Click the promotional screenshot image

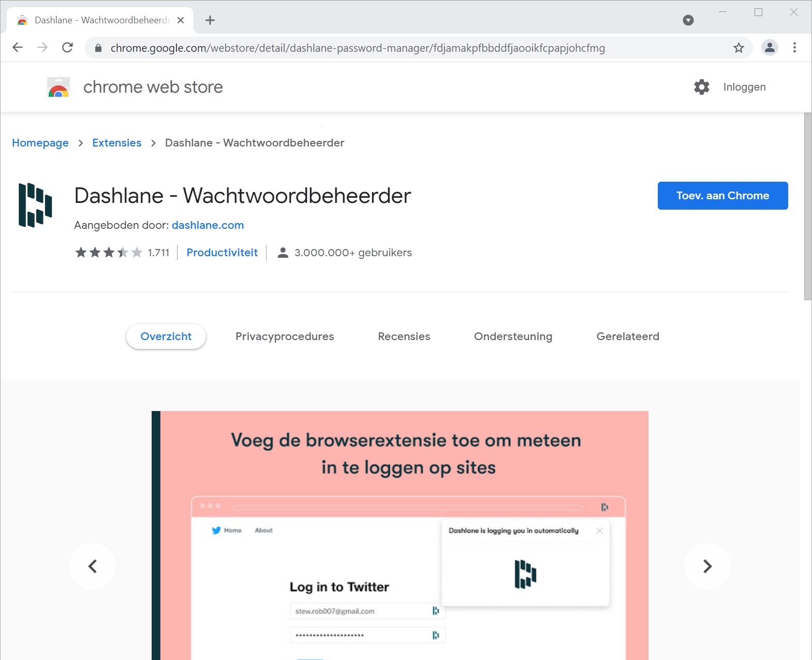click(400, 535)
